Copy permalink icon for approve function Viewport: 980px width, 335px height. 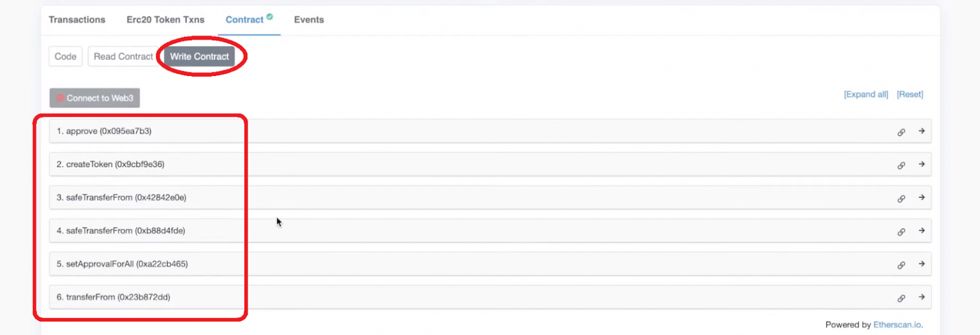[x=902, y=132]
